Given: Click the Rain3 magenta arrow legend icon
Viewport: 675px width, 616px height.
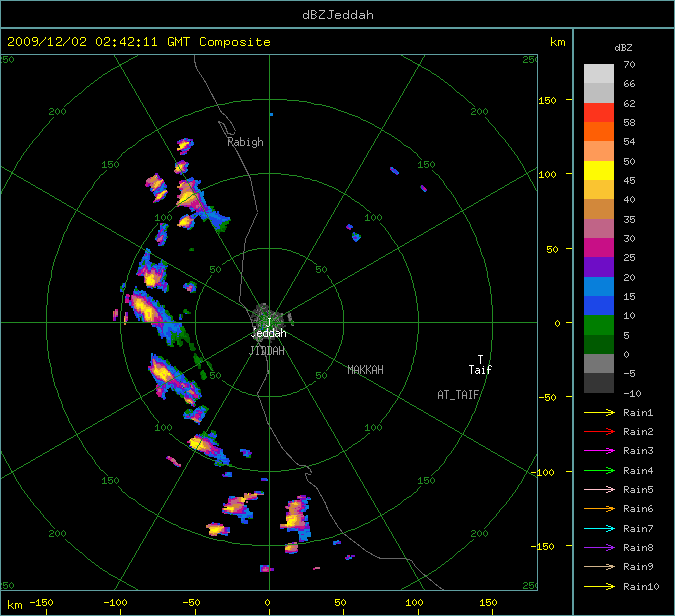Looking at the screenshot, I should 599,451.
